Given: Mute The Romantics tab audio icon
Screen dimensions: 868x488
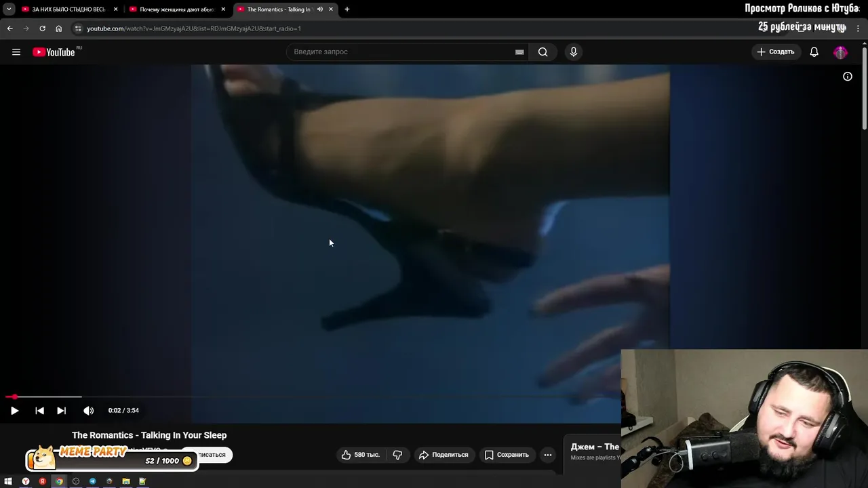Looking at the screenshot, I should pos(320,9).
